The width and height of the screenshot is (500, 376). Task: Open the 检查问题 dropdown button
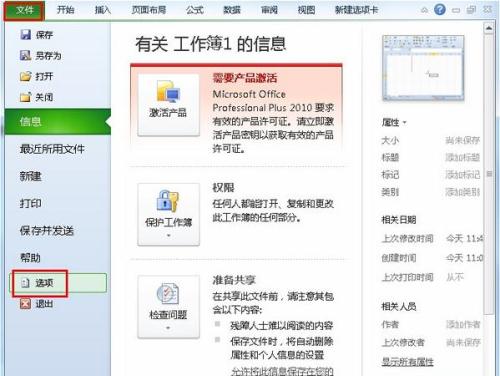pos(168,307)
